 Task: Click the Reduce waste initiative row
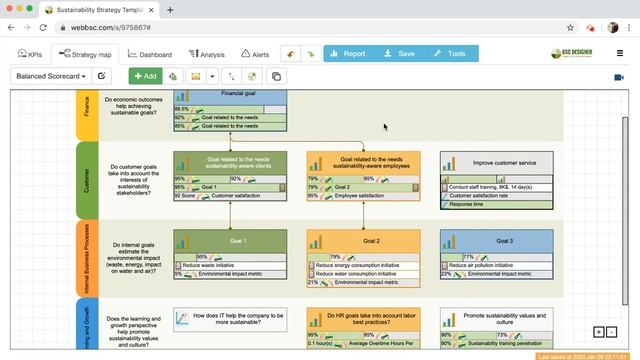(230, 265)
